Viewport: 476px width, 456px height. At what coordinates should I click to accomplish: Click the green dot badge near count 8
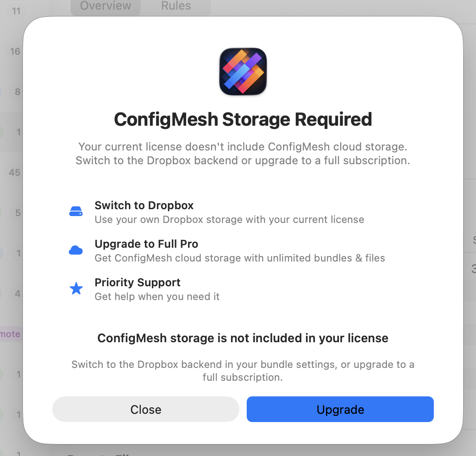point(1,91)
